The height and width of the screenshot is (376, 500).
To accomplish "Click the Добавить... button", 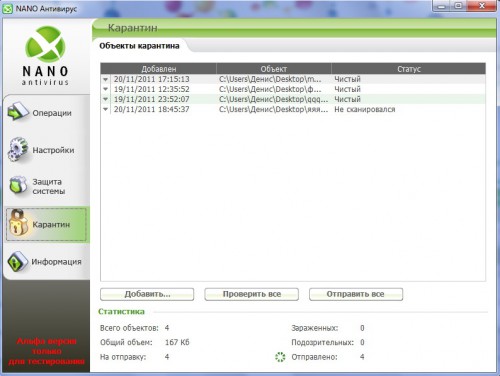I will (147, 294).
